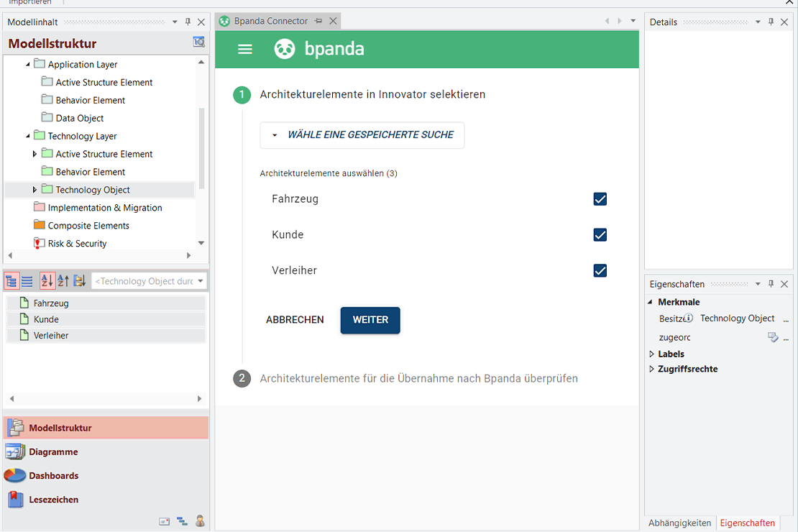Open the Modellinhalt panel options dropdown arrow
This screenshot has height=532, width=798.
click(175, 22)
